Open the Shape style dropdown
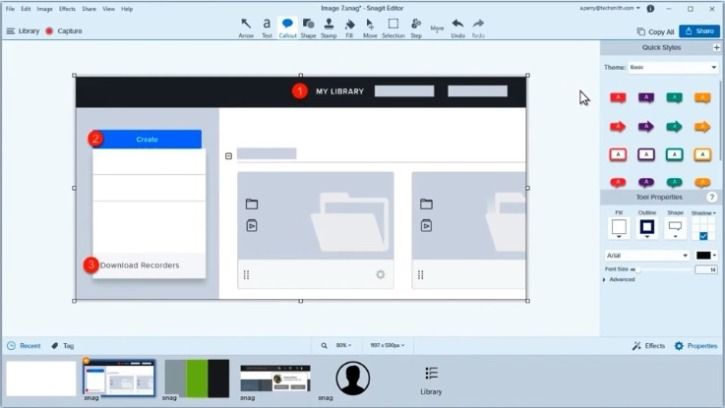This screenshot has width=725, height=408. pyautogui.click(x=675, y=228)
